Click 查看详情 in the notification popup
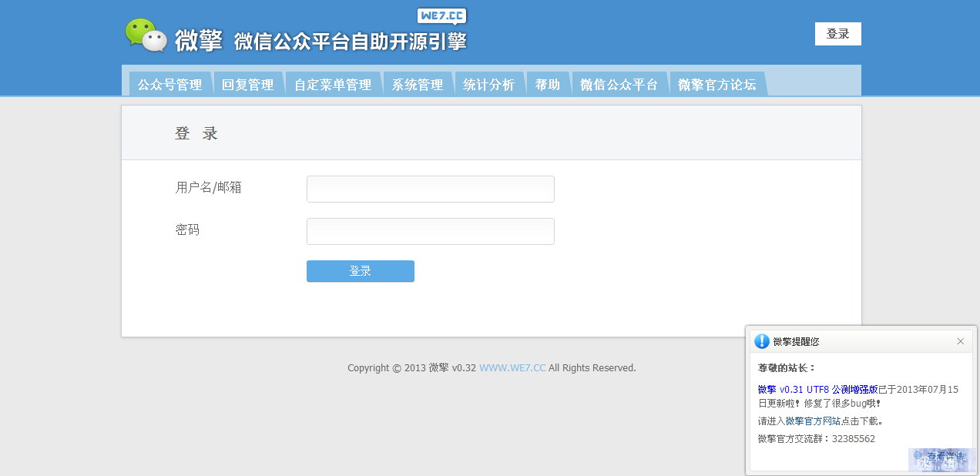Image resolution: width=980 pixels, height=476 pixels. pos(945,457)
